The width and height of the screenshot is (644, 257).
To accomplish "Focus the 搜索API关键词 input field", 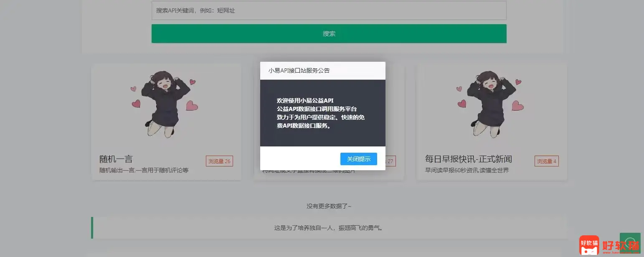I will 329,10.
